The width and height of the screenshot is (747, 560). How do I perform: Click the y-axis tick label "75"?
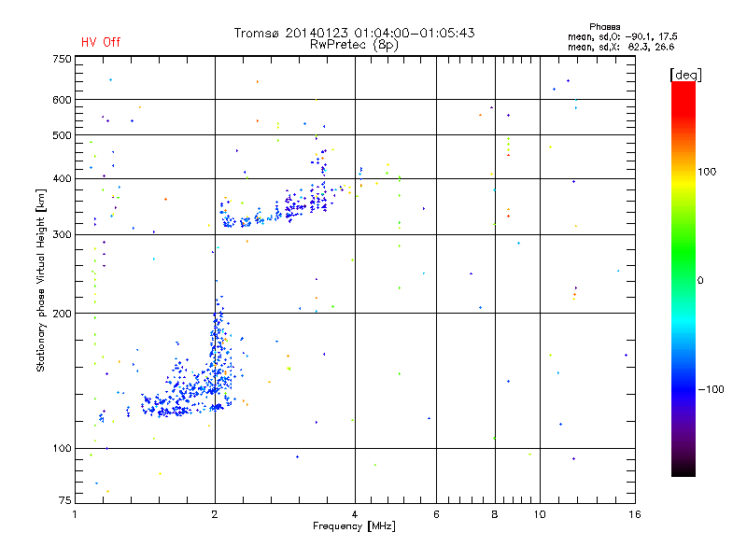pyautogui.click(x=65, y=500)
